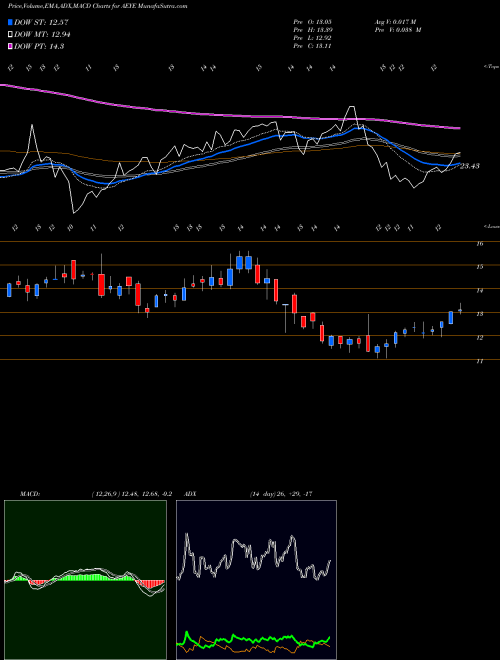The height and width of the screenshot is (660, 500).
Task: Click the 11 price axis label
Action: click(x=480, y=361)
